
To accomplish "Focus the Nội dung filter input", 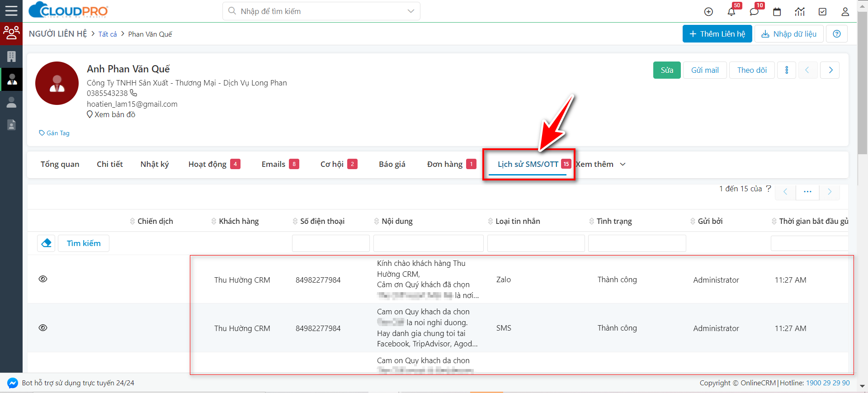I will 429,243.
